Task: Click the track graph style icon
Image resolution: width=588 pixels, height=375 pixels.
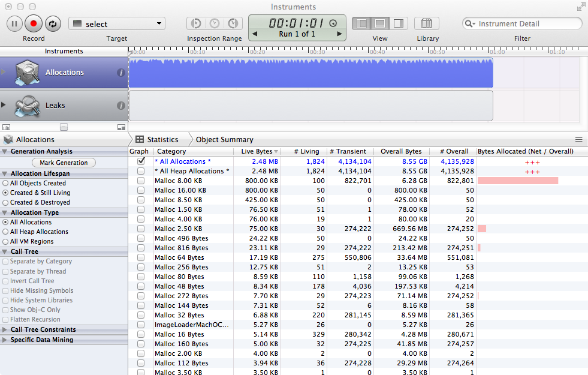Action: [x=7, y=127]
